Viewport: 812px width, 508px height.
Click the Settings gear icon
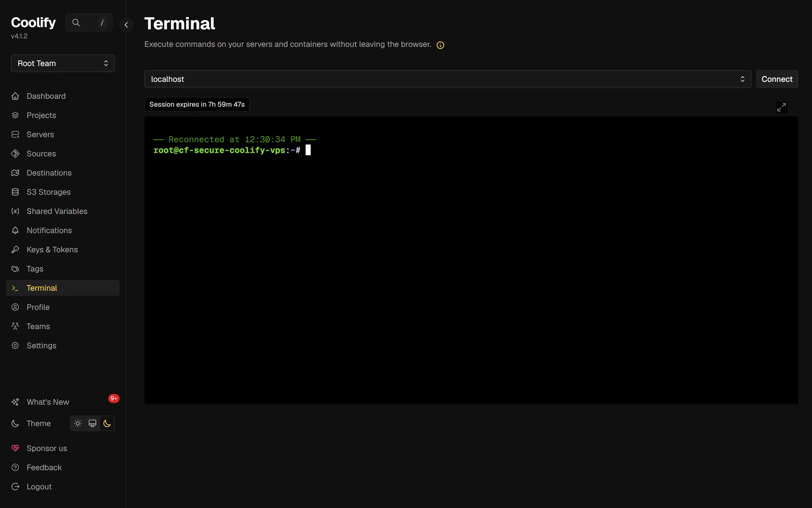coord(15,345)
